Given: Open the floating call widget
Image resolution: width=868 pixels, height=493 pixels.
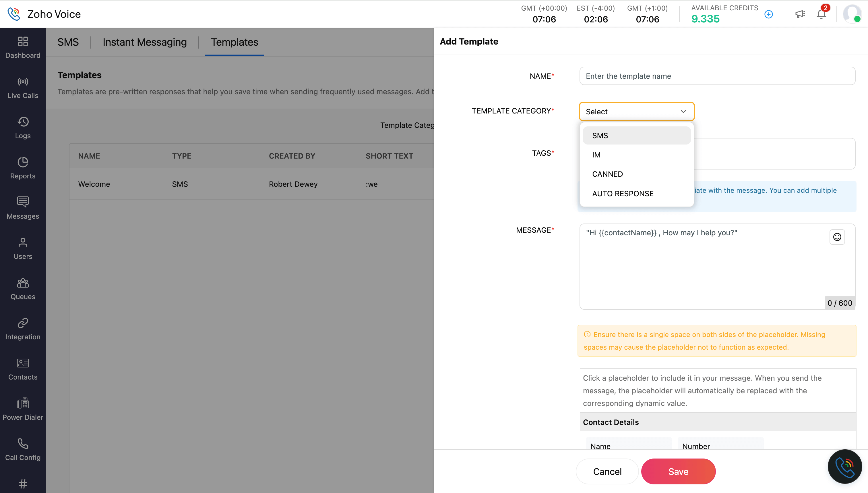Looking at the screenshot, I should tap(845, 467).
